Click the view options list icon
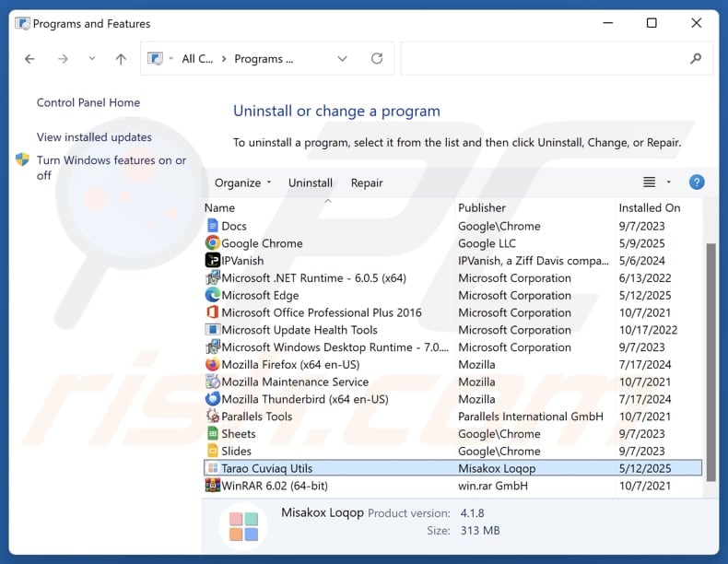 649,182
